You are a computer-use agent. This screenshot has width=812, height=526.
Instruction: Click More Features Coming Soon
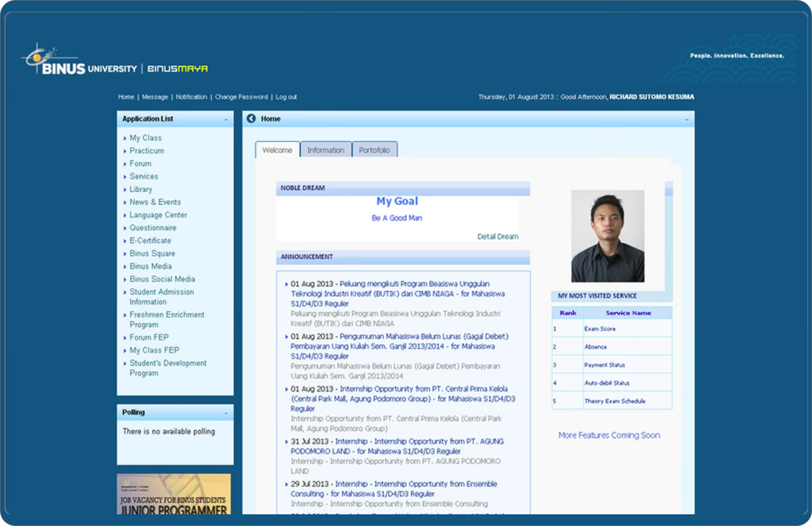609,435
